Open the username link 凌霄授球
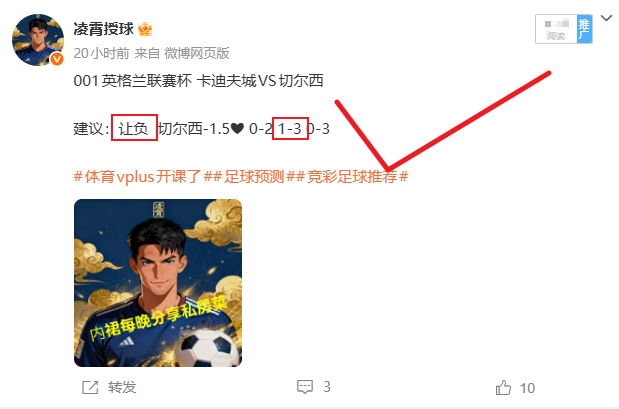This screenshot has height=409, width=619. point(103,29)
